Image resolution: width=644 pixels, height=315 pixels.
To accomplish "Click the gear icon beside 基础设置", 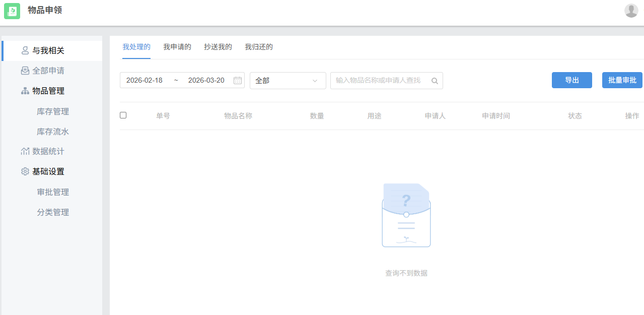I will [x=25, y=171].
